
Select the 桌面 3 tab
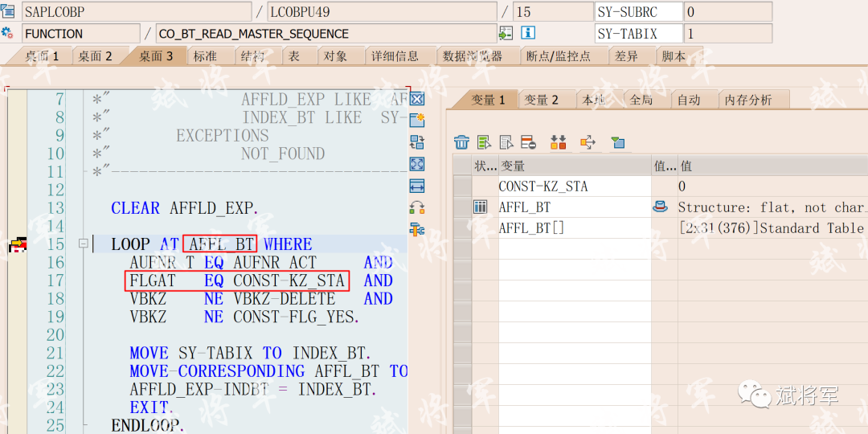[156, 56]
